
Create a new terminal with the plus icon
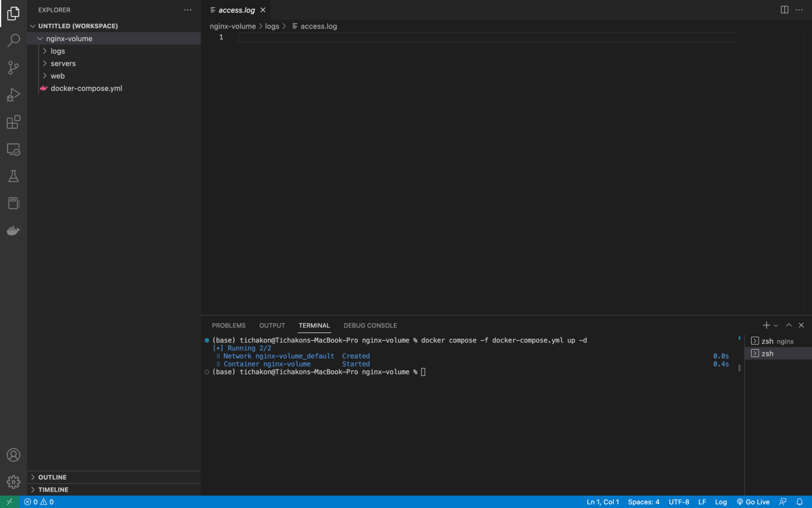[765, 325]
